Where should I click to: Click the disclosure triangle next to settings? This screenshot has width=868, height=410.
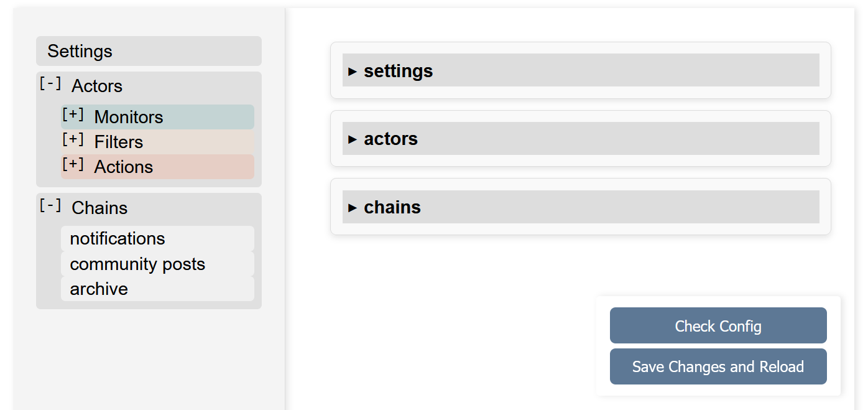353,70
